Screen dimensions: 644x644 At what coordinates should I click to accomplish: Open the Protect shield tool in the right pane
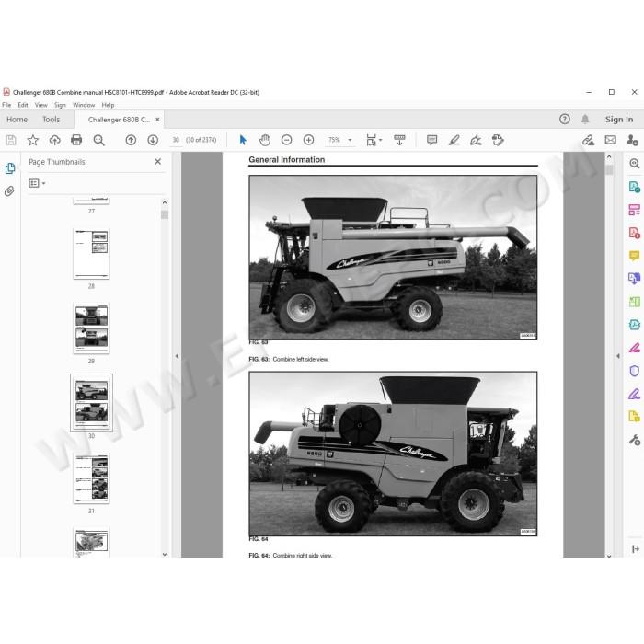tap(634, 371)
